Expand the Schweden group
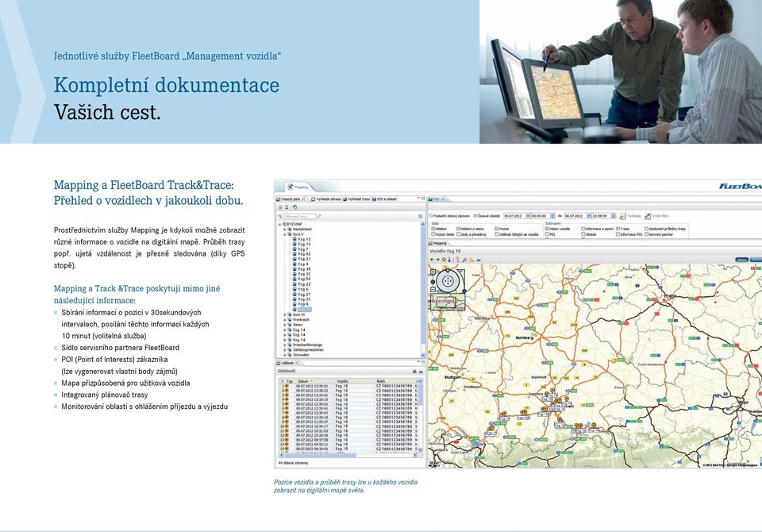Screen dimensions: 762x532 click(285, 355)
